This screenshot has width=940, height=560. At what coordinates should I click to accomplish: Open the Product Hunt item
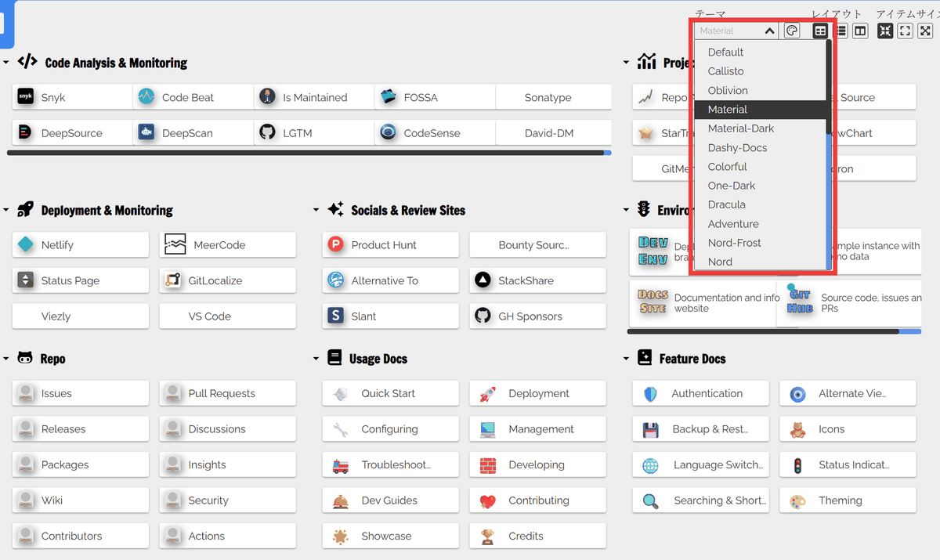pyautogui.click(x=390, y=245)
